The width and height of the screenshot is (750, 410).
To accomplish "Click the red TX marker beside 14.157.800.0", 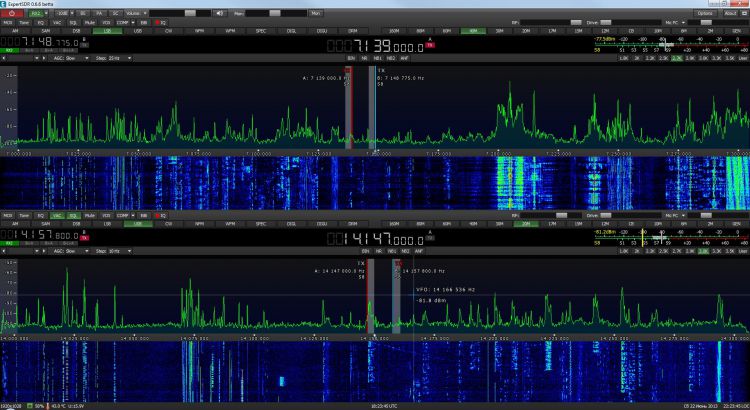I will pyautogui.click(x=84, y=238).
